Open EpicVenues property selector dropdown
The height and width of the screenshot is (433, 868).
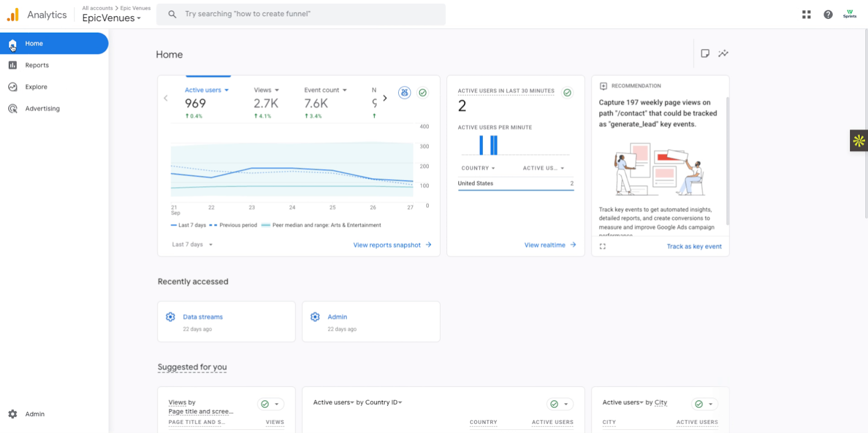[x=111, y=18]
